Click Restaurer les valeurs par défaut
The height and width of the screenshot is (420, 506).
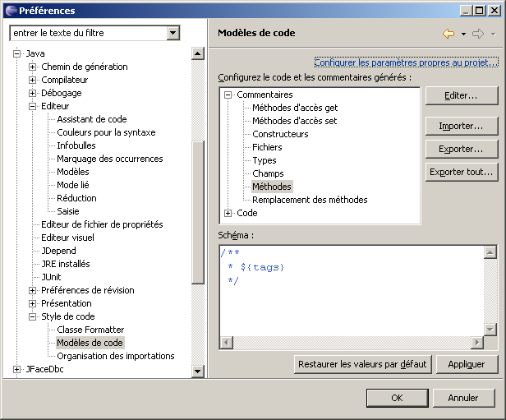[x=362, y=364]
